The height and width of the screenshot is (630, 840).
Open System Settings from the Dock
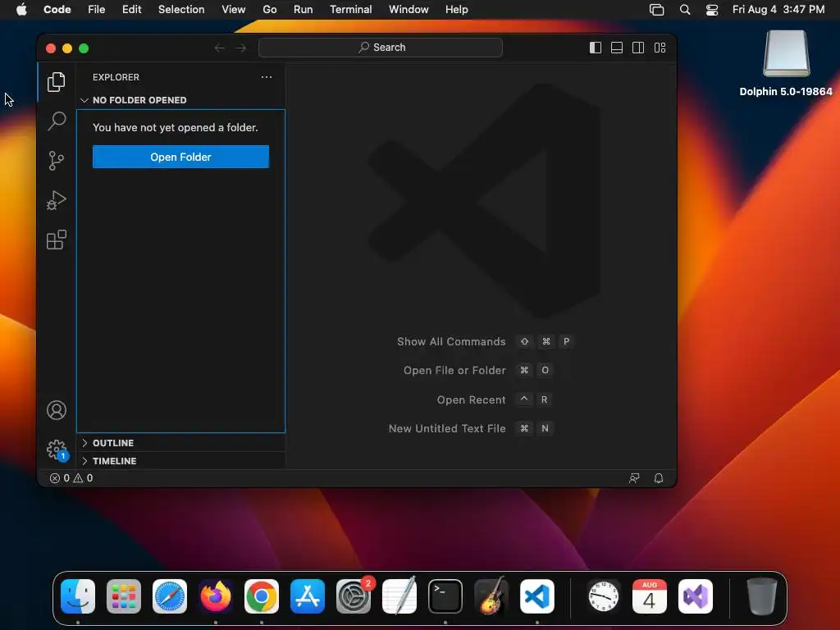(x=354, y=596)
